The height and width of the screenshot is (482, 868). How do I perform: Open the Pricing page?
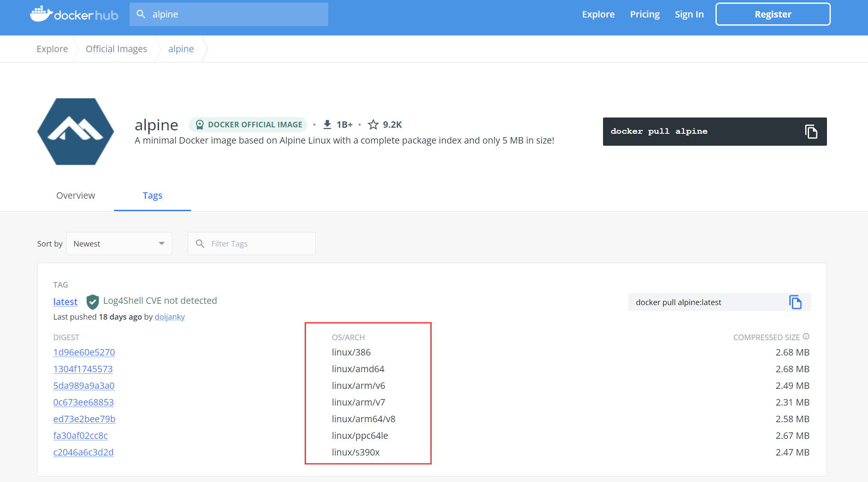644,14
